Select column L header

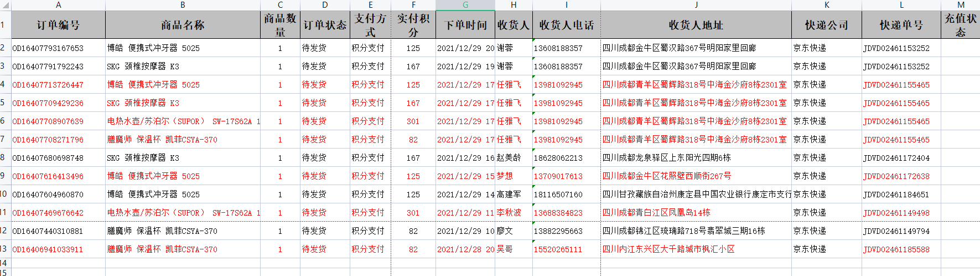(x=901, y=5)
